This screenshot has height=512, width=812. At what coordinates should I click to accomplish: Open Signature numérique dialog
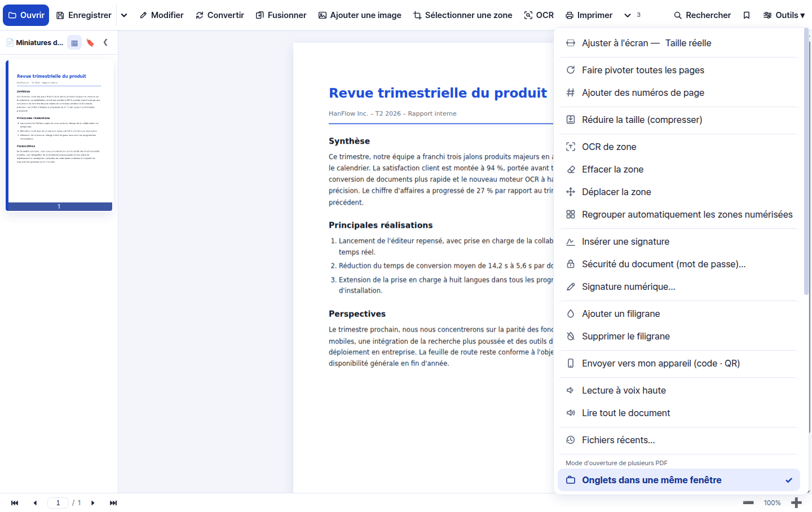pyautogui.click(x=679, y=286)
